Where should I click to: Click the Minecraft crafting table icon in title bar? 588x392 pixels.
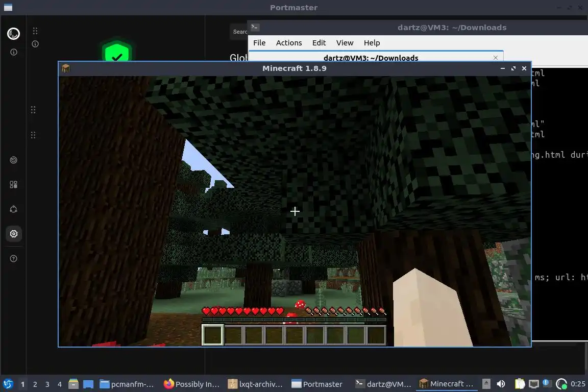[x=66, y=68]
